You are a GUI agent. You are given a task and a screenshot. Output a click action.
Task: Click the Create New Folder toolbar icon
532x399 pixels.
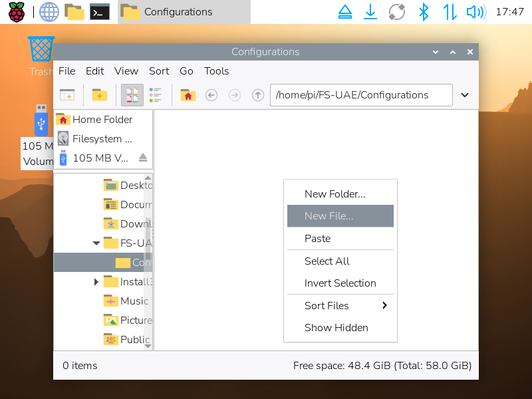99,95
